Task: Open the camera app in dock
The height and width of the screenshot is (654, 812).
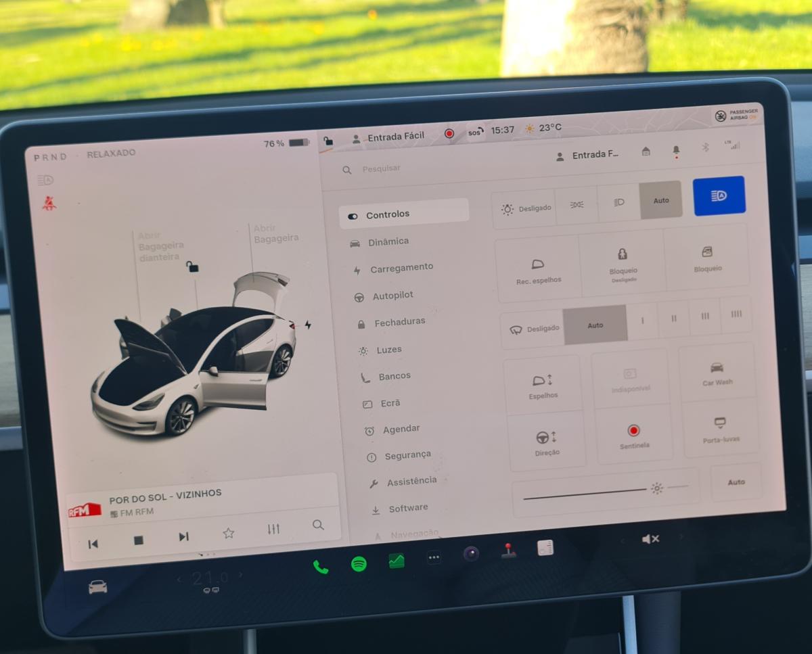Action: pyautogui.click(x=471, y=554)
